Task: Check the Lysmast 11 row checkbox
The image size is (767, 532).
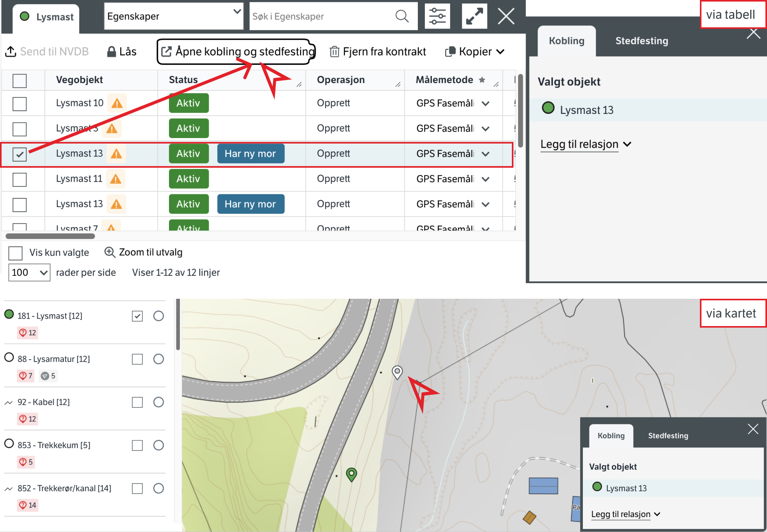Action: pos(20,179)
